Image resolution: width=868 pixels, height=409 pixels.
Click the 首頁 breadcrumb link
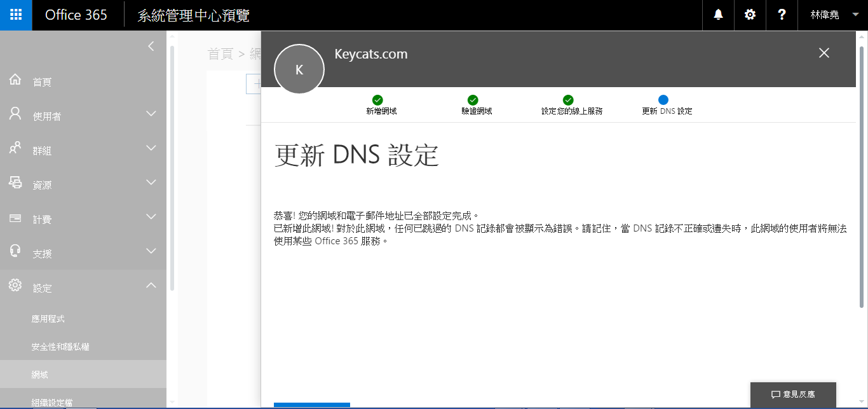pyautogui.click(x=220, y=53)
